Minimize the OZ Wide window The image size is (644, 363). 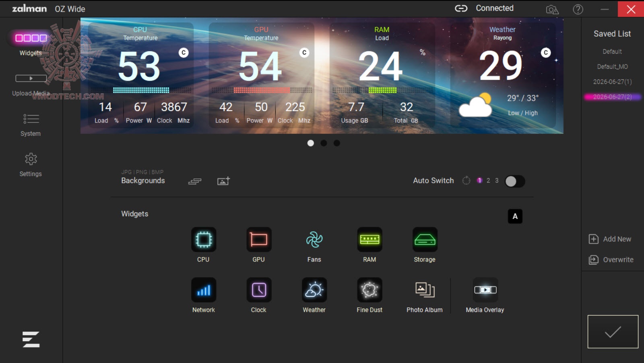click(x=605, y=9)
